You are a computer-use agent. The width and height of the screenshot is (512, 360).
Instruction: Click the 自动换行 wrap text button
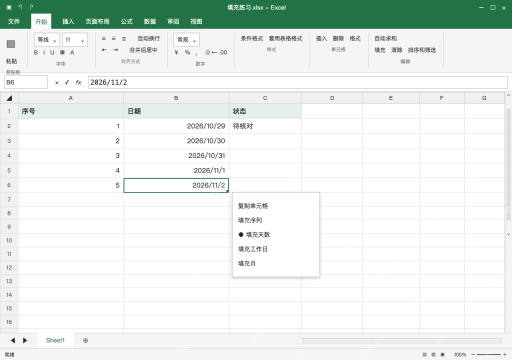click(x=149, y=39)
